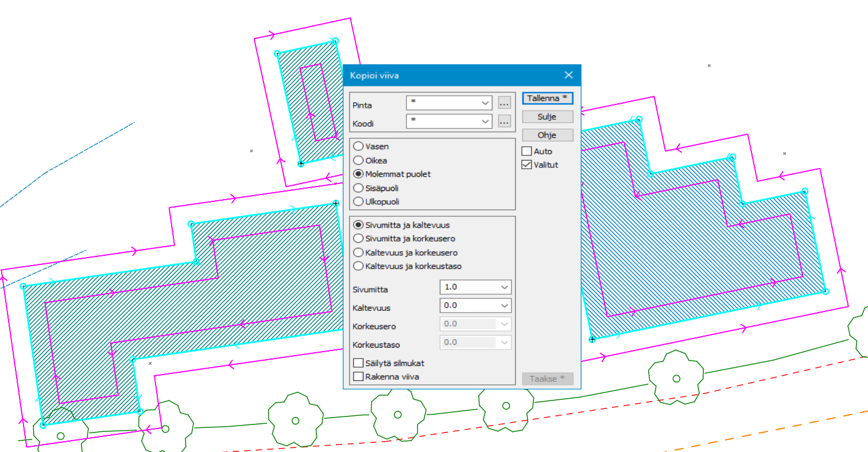Image resolution: width=868 pixels, height=452 pixels.
Task: Choose the Ulkopuoli radio button
Action: click(358, 201)
